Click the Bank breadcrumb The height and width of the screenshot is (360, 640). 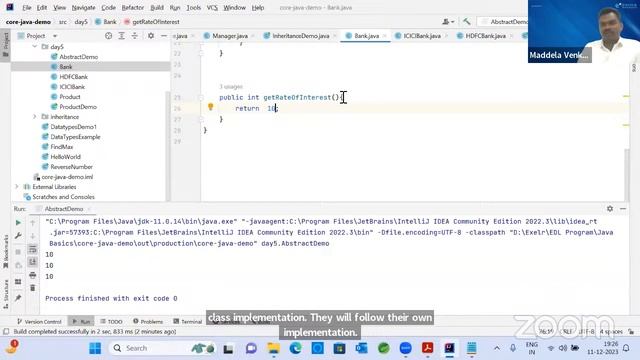tap(106, 22)
